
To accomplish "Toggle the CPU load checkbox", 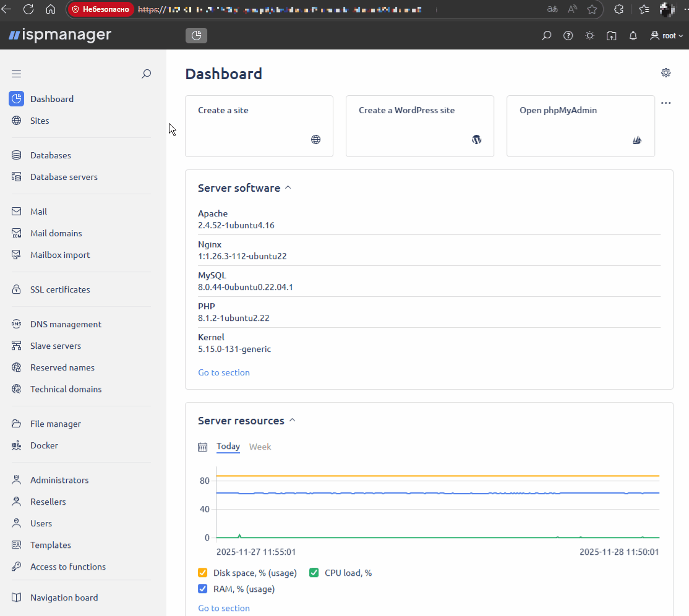I will 314,573.
